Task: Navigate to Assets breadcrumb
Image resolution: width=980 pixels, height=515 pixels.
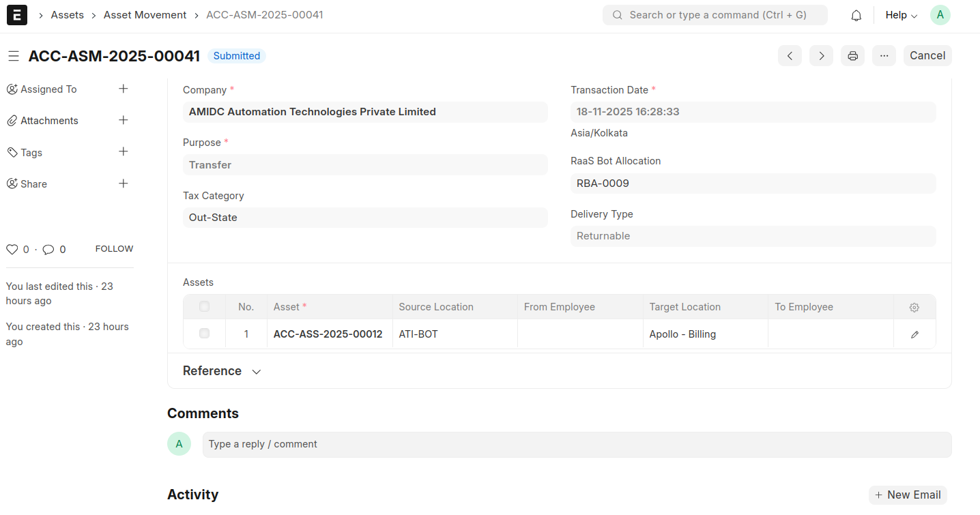Action: coord(67,15)
